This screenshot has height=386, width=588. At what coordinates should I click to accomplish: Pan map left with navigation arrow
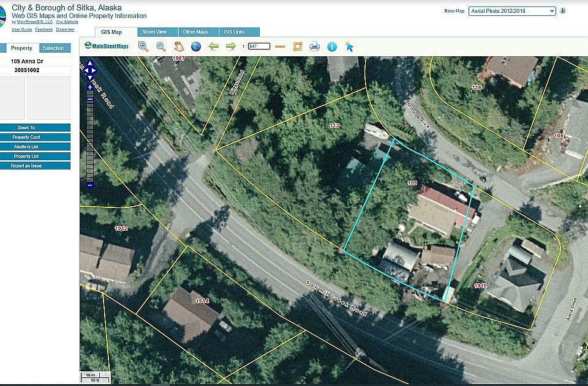click(85, 70)
